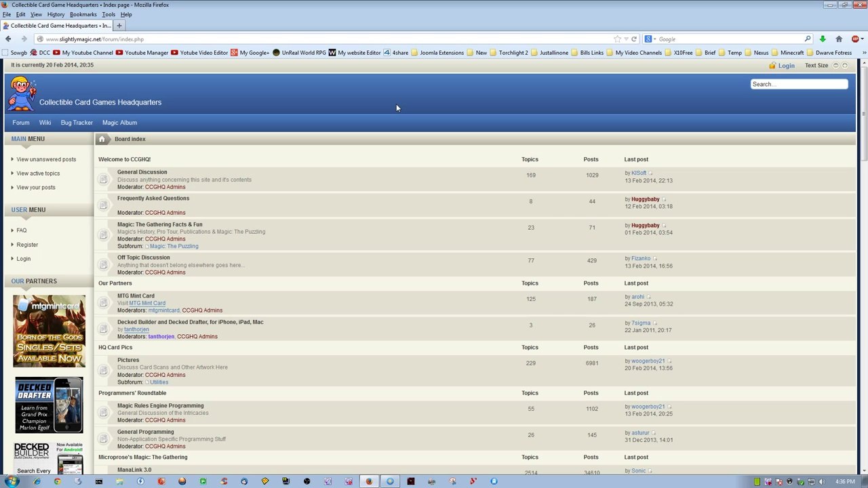Click the mtgmintcard Born of the Gods banner
The width and height of the screenshot is (868, 488).
[49, 331]
